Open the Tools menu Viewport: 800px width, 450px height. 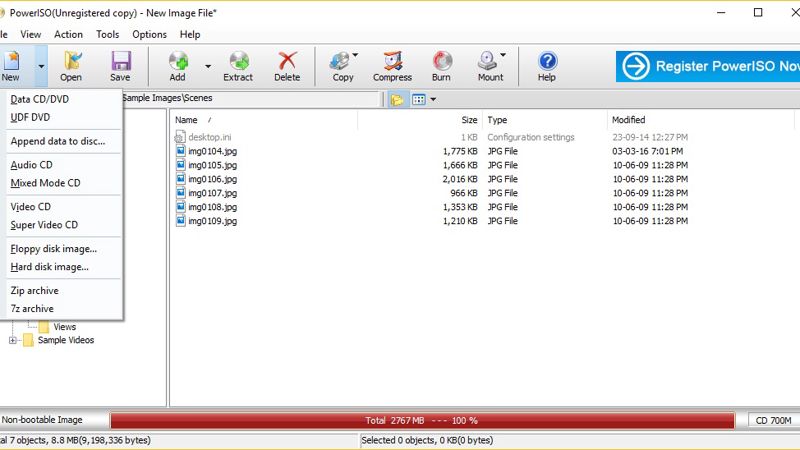[x=108, y=34]
